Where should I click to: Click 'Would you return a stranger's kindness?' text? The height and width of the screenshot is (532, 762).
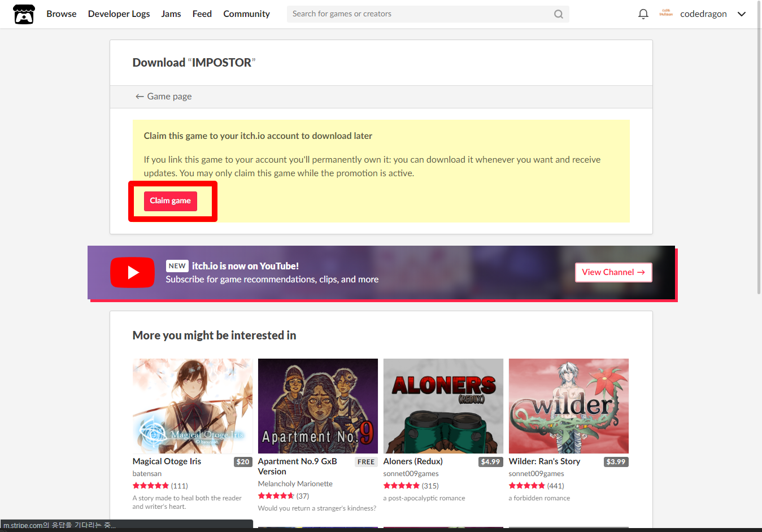tap(317, 508)
